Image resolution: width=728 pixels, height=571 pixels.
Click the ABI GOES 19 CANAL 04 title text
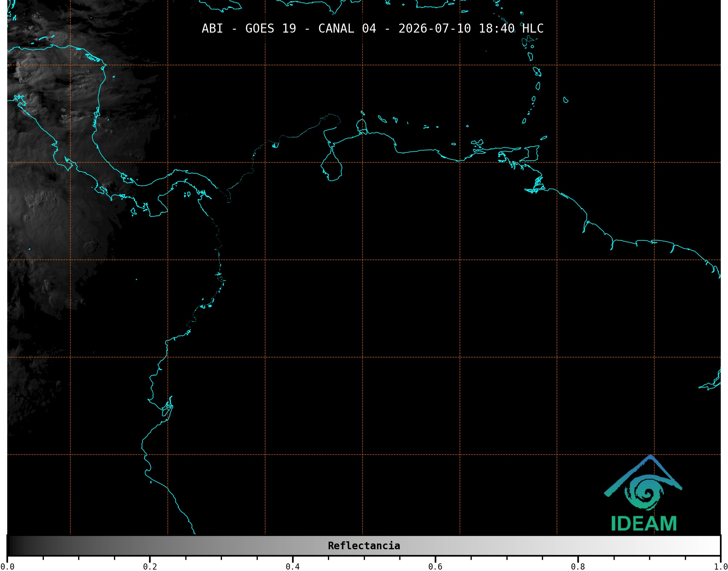(x=373, y=29)
